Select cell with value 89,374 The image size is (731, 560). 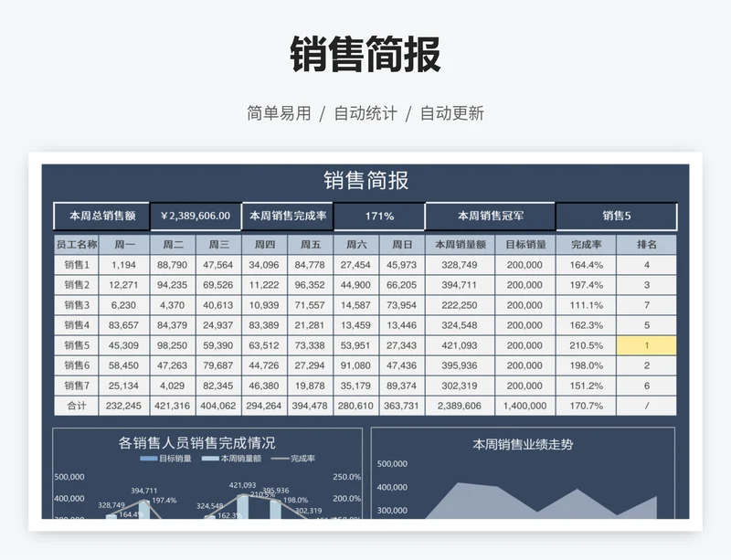[402, 386]
